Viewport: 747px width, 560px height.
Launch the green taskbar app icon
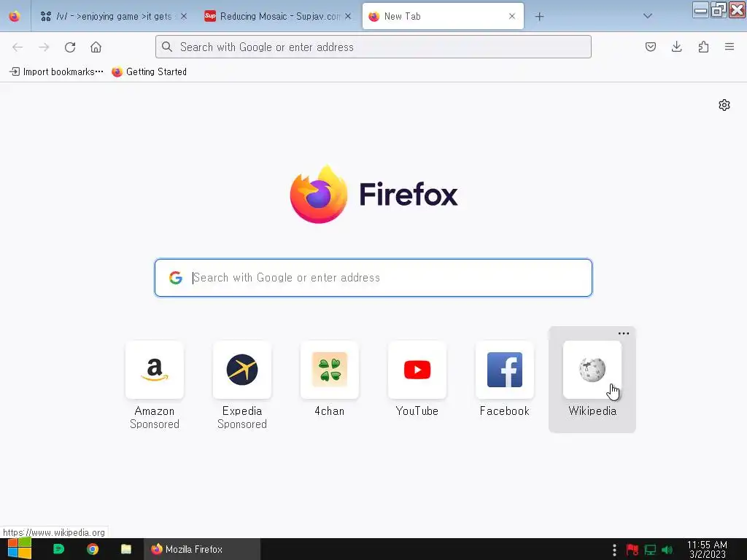click(x=58, y=549)
